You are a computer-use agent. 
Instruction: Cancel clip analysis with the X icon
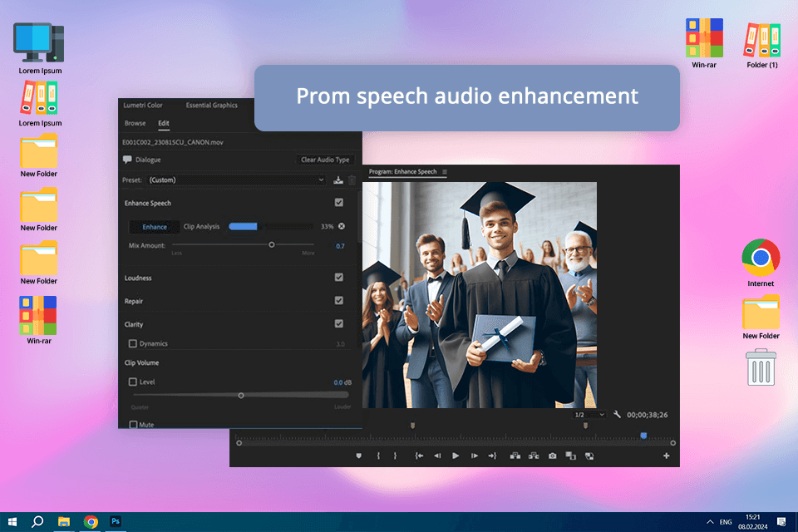point(342,226)
